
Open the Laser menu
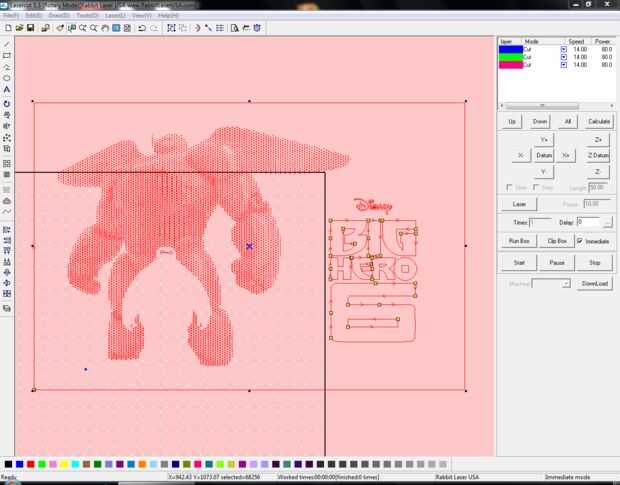115,15
